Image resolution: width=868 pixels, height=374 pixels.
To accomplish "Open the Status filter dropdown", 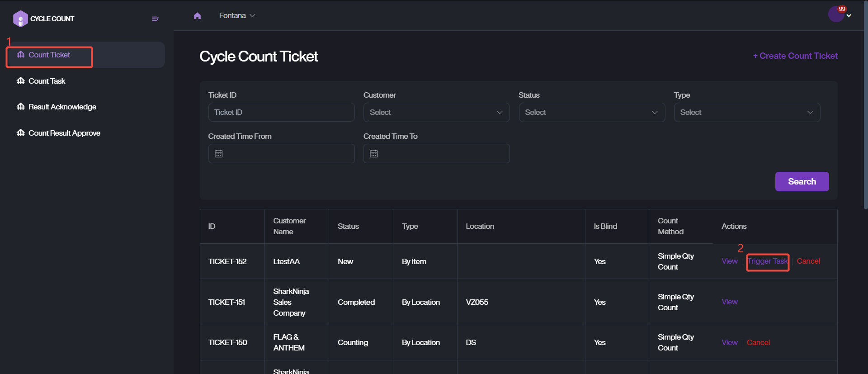I will point(591,112).
